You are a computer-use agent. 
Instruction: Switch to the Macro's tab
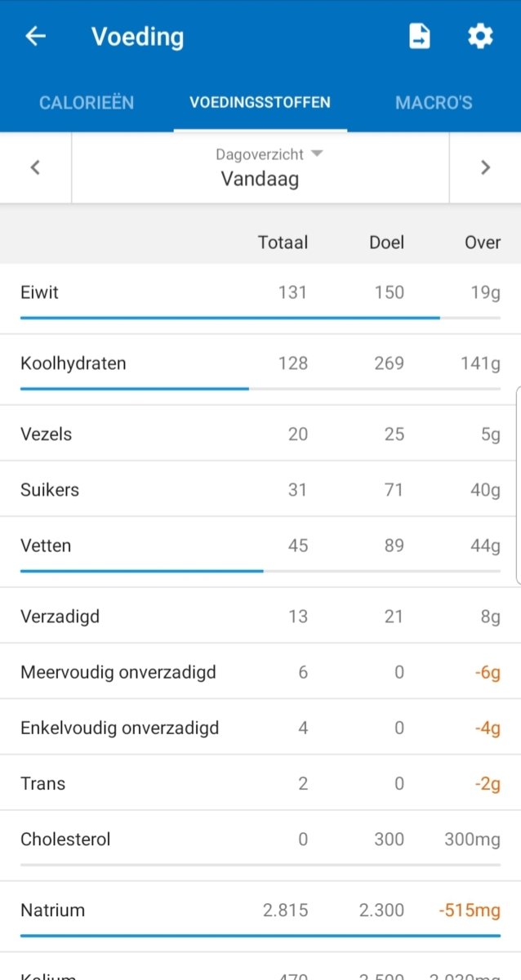[x=434, y=102]
